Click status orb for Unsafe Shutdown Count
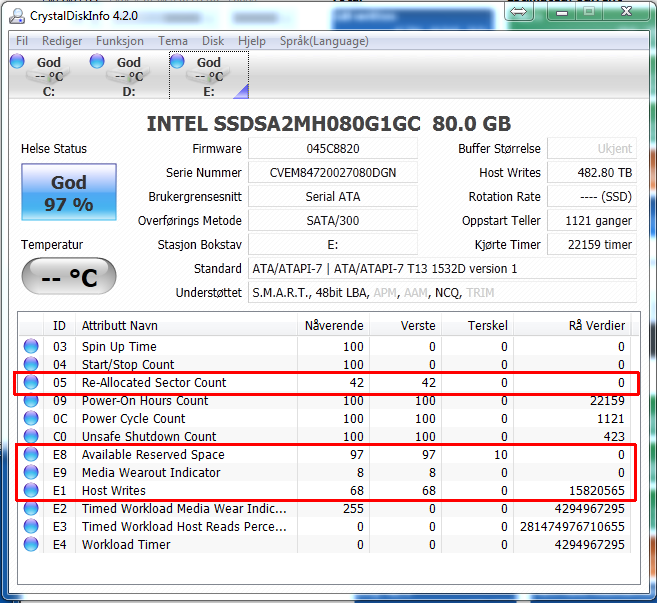Viewport: 657px width, 603px height. pyautogui.click(x=31, y=436)
